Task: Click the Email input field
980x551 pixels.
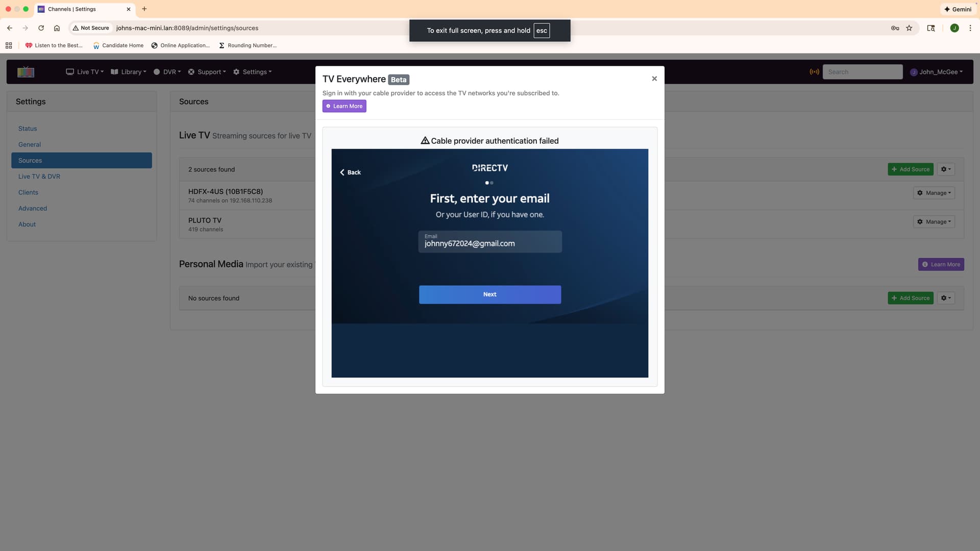Action: tap(489, 242)
